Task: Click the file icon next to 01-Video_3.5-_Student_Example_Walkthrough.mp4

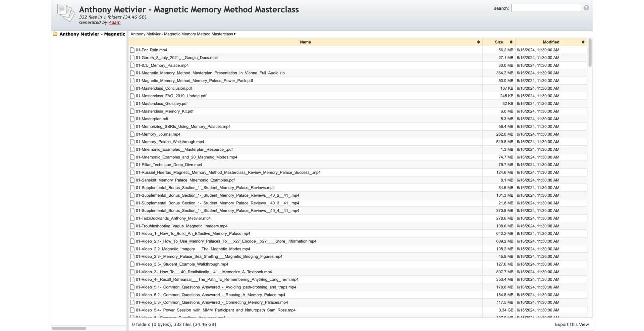Action: (132, 265)
